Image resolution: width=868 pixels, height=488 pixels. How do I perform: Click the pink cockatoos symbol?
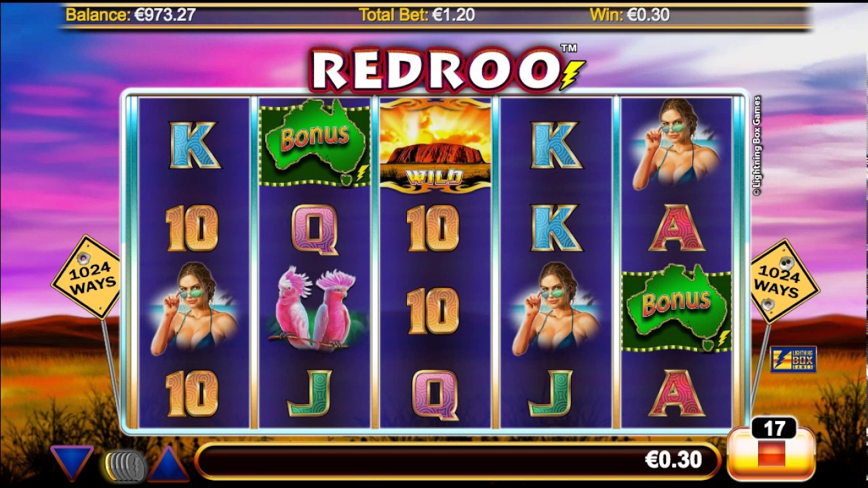click(315, 309)
